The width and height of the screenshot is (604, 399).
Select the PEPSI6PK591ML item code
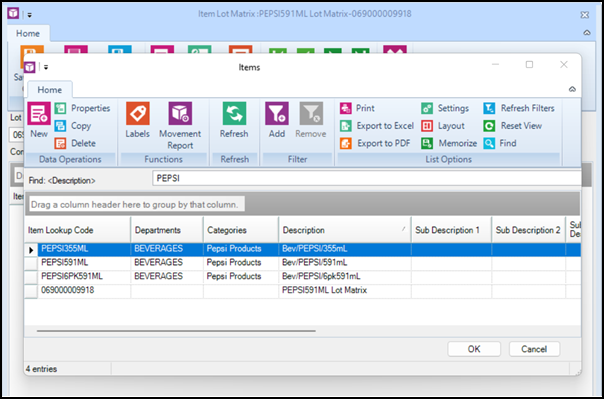point(72,277)
